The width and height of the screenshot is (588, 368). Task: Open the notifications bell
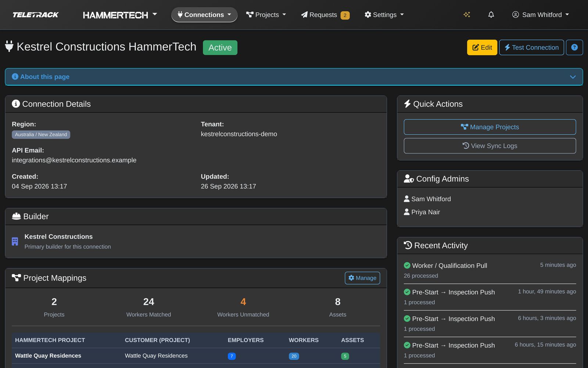point(491,15)
